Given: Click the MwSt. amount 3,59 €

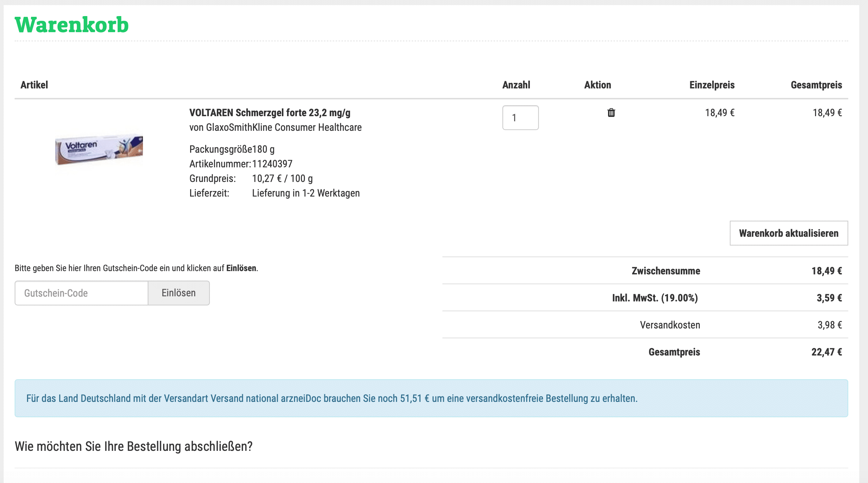Looking at the screenshot, I should point(829,298).
